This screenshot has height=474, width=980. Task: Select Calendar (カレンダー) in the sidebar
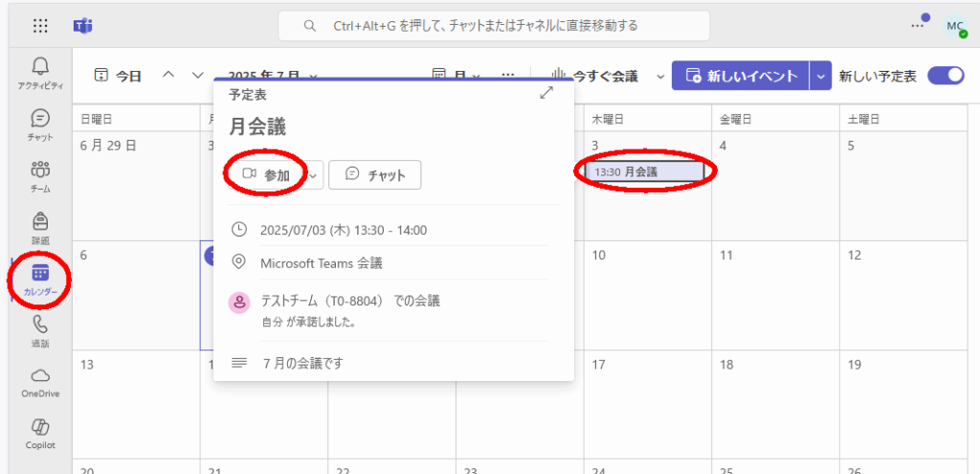40,280
